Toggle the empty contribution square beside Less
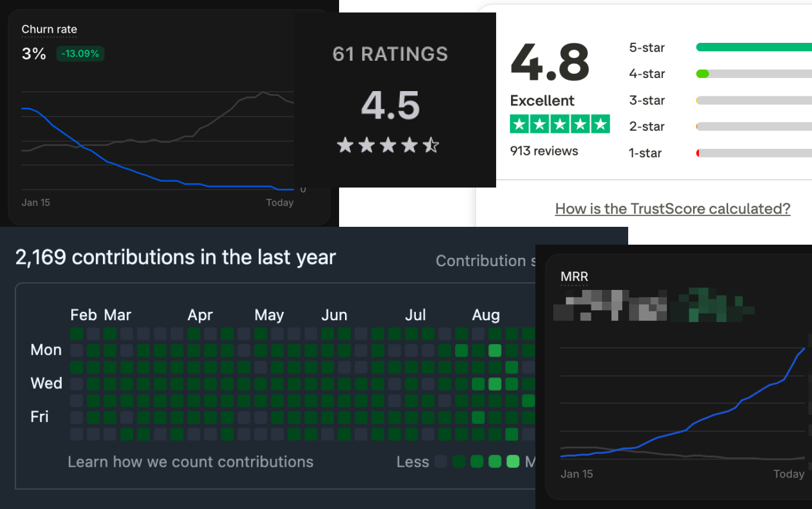 441,461
